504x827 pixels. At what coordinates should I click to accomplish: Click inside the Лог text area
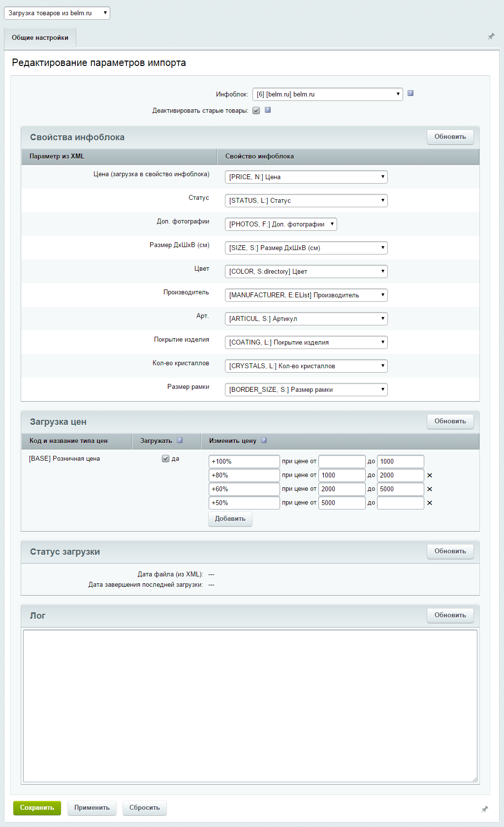[250, 705]
